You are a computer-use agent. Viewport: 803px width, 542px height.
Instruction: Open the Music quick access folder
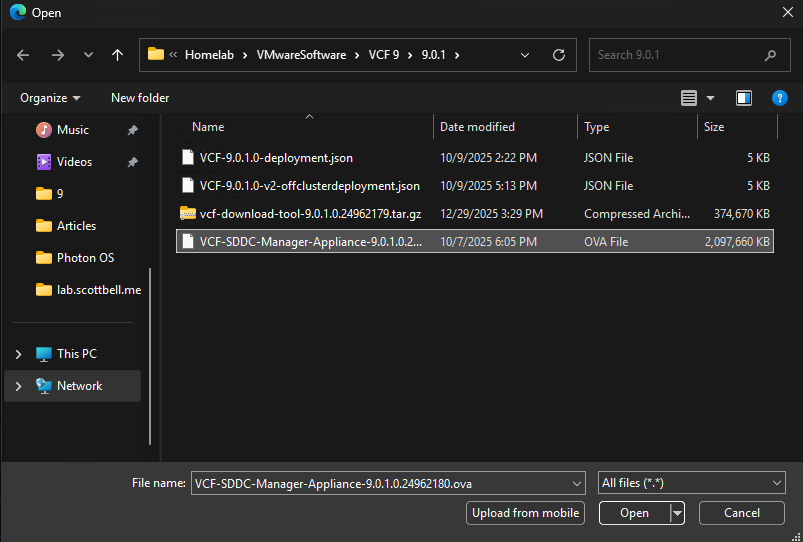pos(72,130)
